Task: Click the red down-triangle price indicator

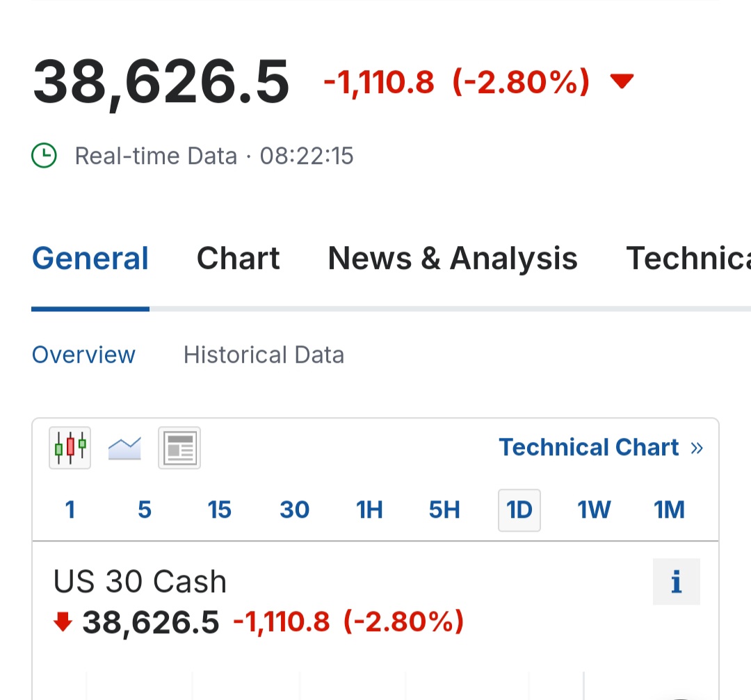Action: pyautogui.click(x=622, y=82)
